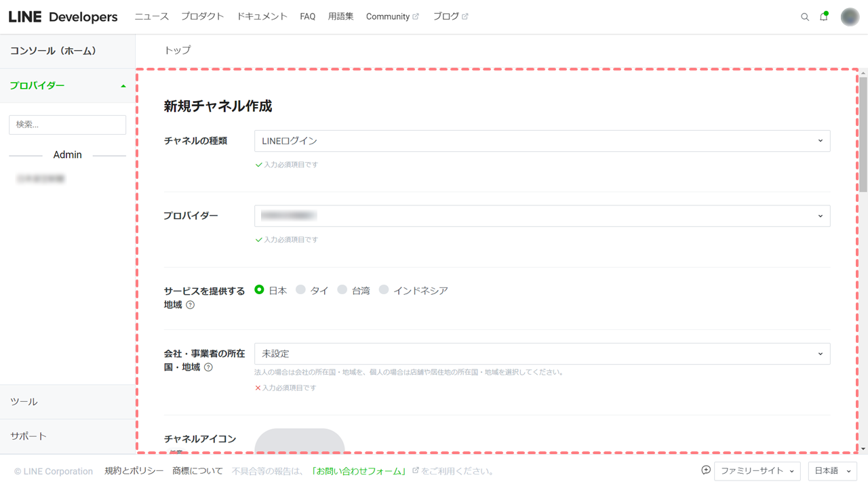Open the user profile avatar
Image resolution: width=868 pixels, height=488 pixels.
(x=850, y=17)
